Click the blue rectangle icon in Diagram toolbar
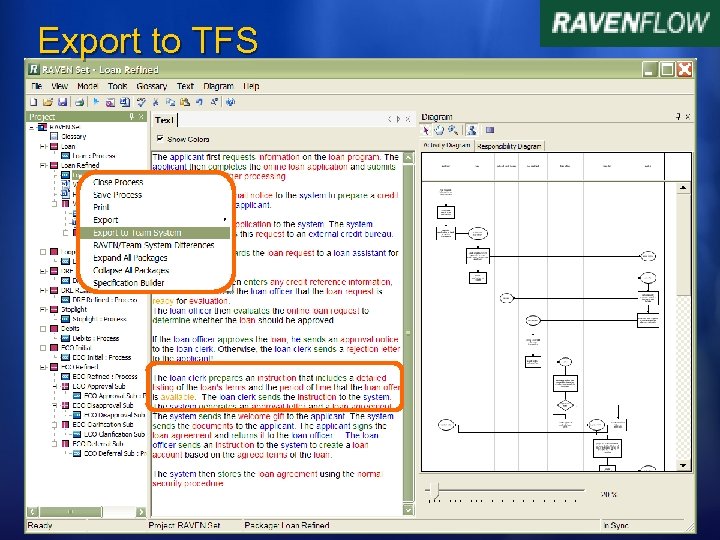 (490, 130)
